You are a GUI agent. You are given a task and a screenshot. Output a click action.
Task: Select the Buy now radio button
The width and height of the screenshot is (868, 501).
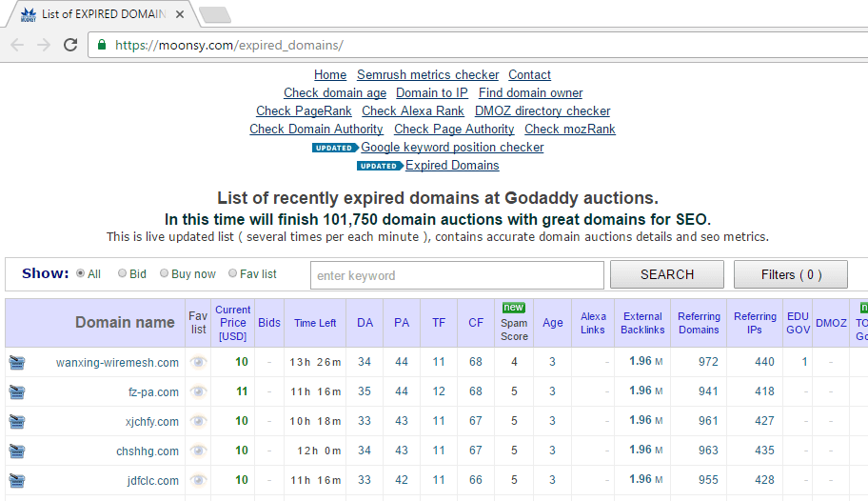point(164,273)
